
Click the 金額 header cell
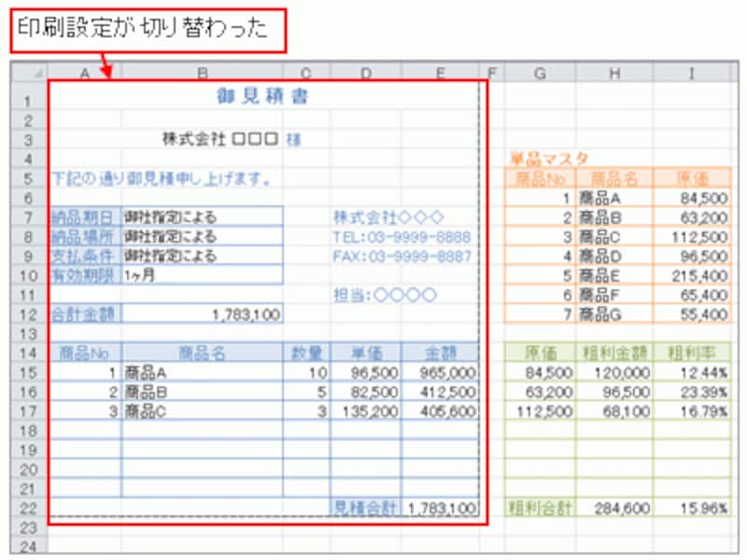[441, 353]
